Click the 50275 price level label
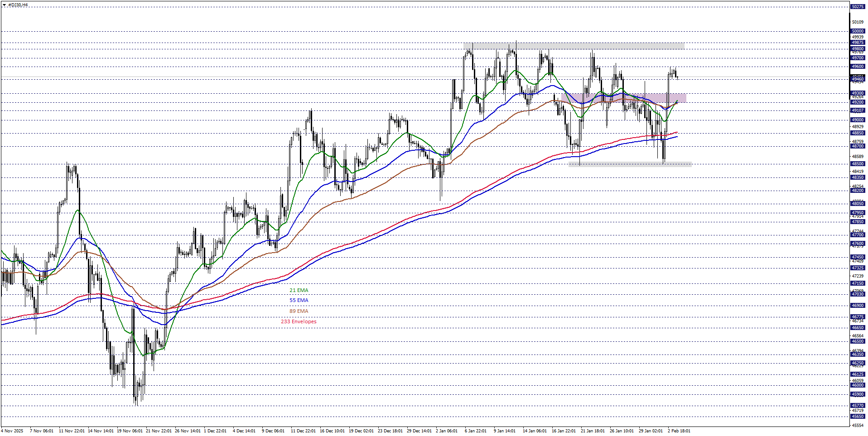 [857, 7]
